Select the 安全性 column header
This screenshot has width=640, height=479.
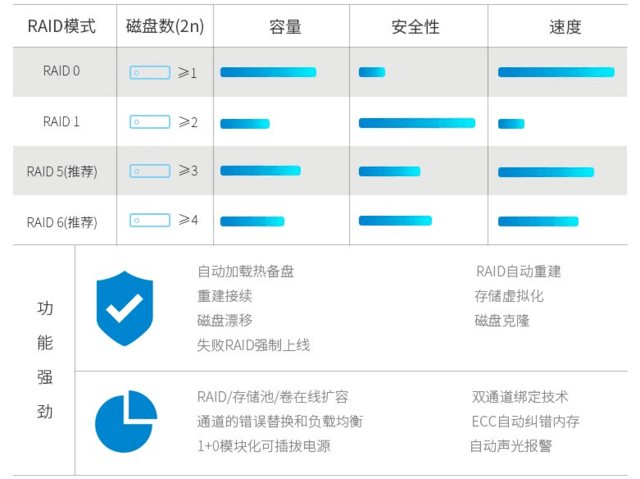[x=415, y=27]
